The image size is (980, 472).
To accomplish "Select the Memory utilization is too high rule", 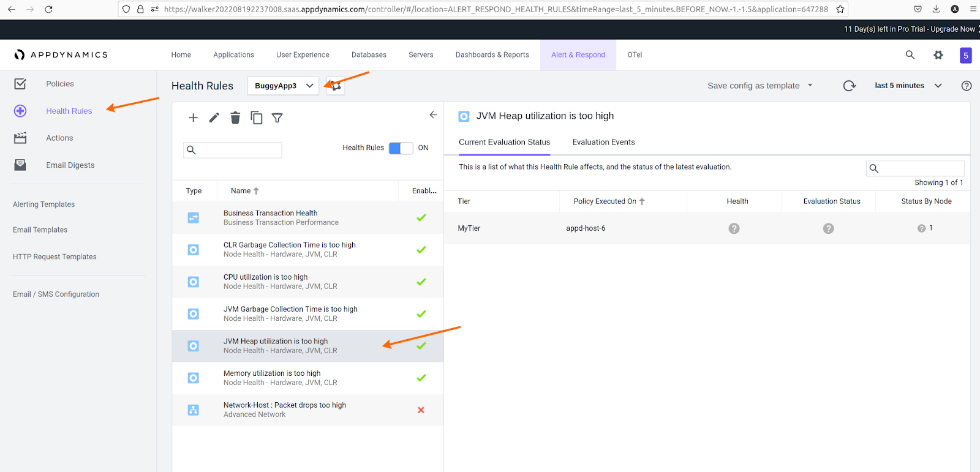I will pyautogui.click(x=307, y=378).
